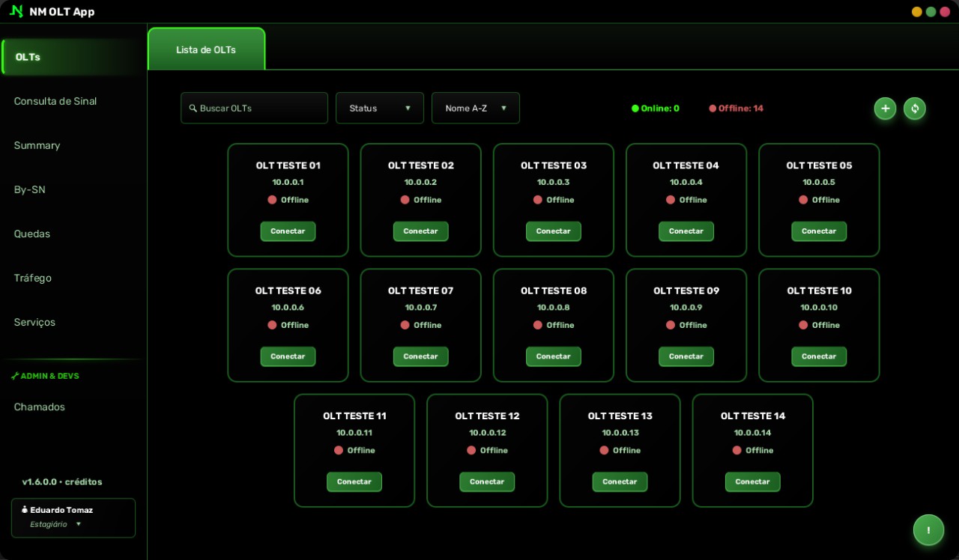This screenshot has width=959, height=560.
Task: Expand the Estagiário role dropdown
Action: tap(55, 524)
